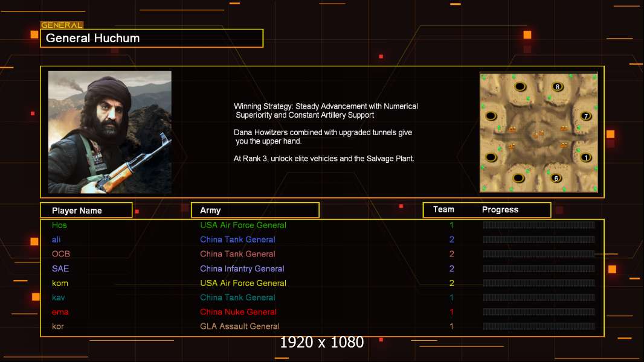Select player name OCB
The height and width of the screenshot is (362, 644).
[x=61, y=254]
